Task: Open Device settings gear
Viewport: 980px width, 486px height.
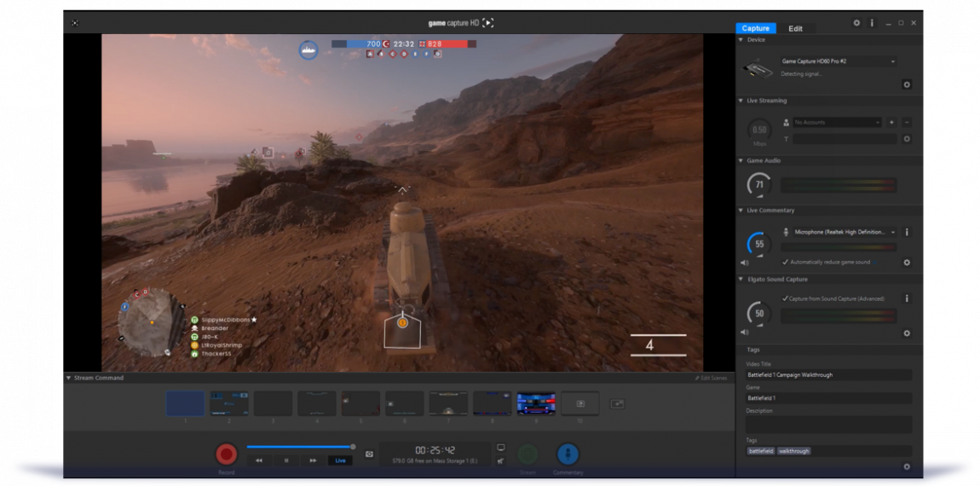Action: tap(907, 84)
